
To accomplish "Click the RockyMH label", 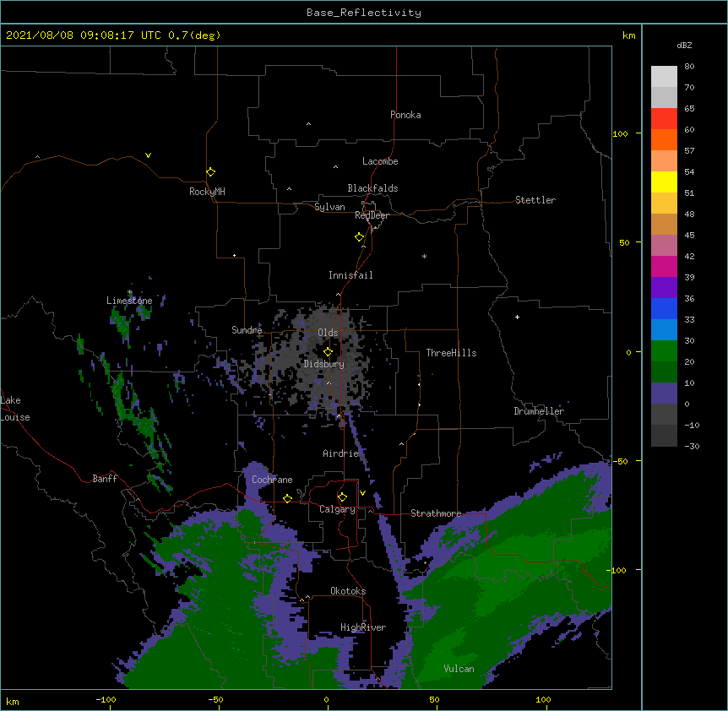I will [207, 192].
